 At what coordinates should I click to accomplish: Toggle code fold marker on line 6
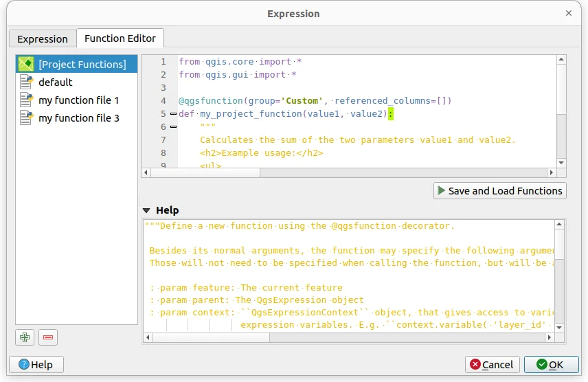point(173,127)
